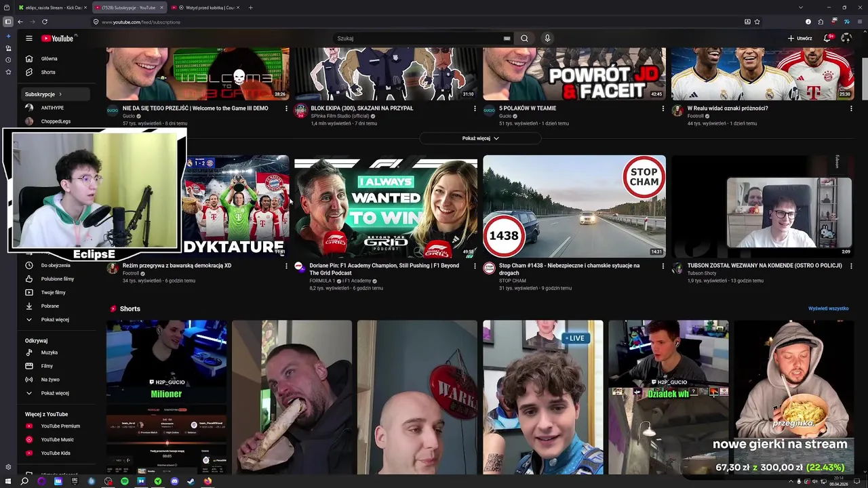The width and height of the screenshot is (868, 488).
Task: Open options for Doriane Pin F1 video
Action: coord(475,266)
